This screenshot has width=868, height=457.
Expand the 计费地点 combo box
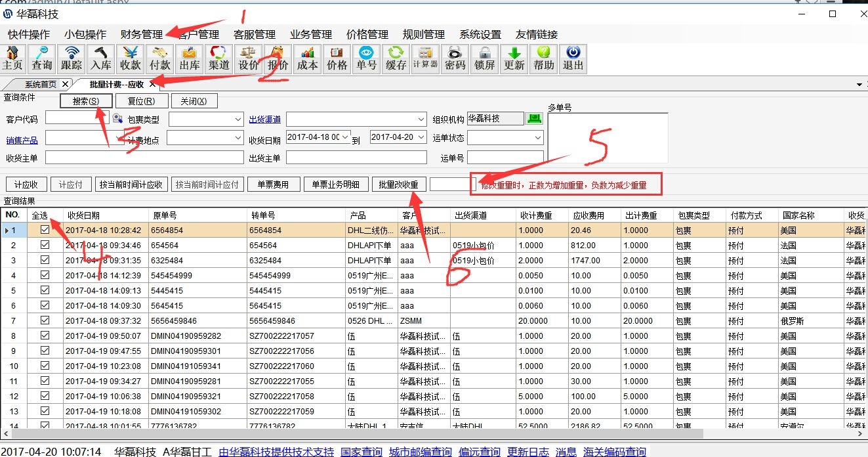[238, 139]
